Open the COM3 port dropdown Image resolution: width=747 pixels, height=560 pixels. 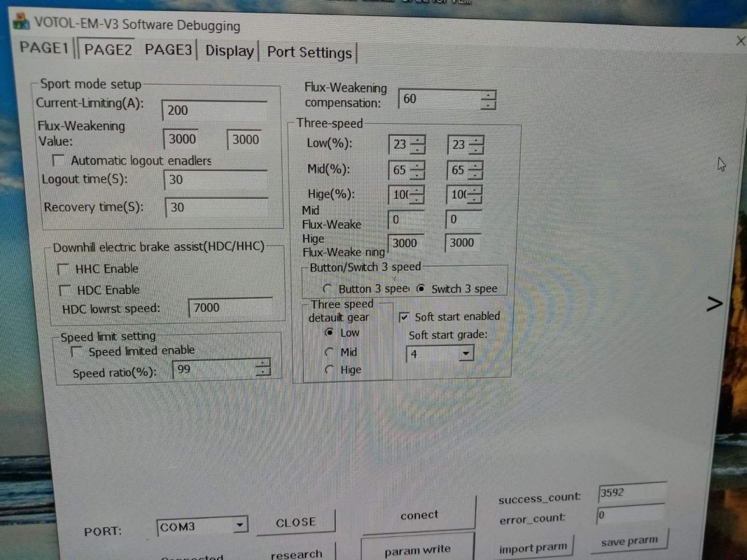(239, 526)
